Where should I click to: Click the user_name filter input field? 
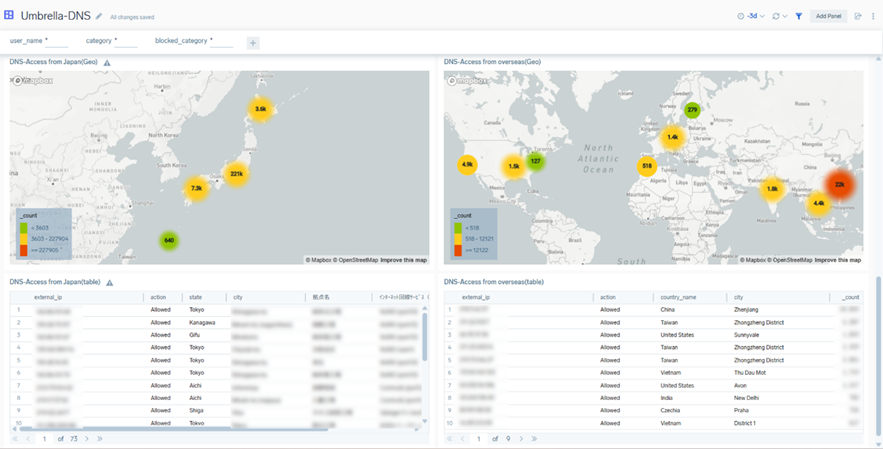56,41
